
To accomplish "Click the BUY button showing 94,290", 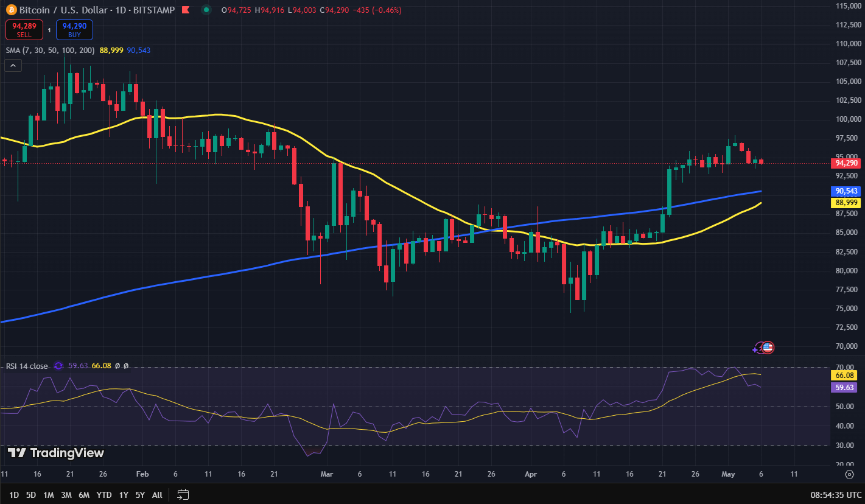I will click(x=74, y=29).
